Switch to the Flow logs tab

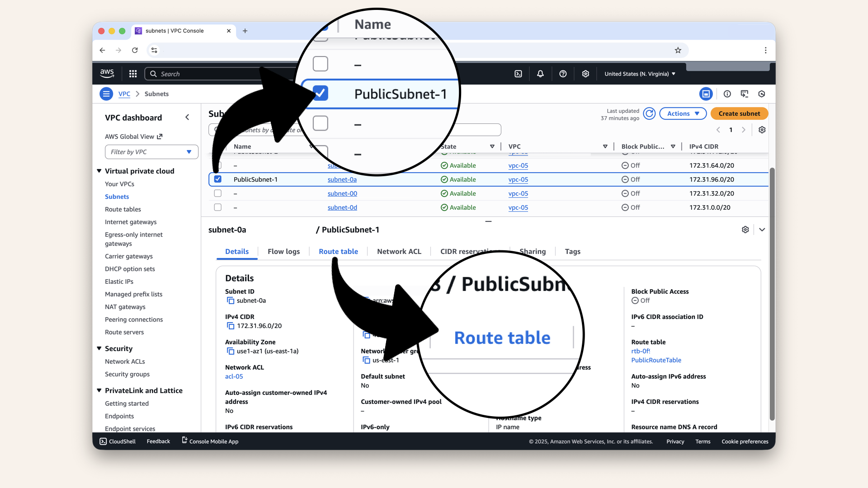[x=283, y=251]
